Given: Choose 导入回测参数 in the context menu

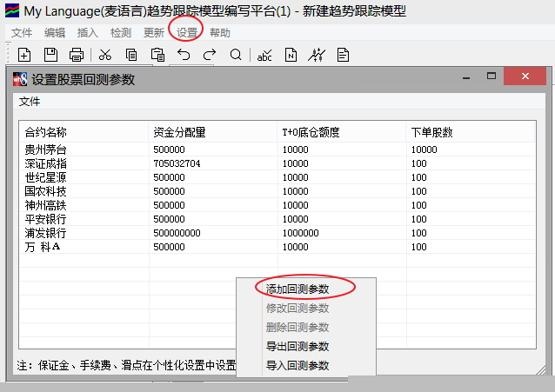Looking at the screenshot, I should (298, 365).
